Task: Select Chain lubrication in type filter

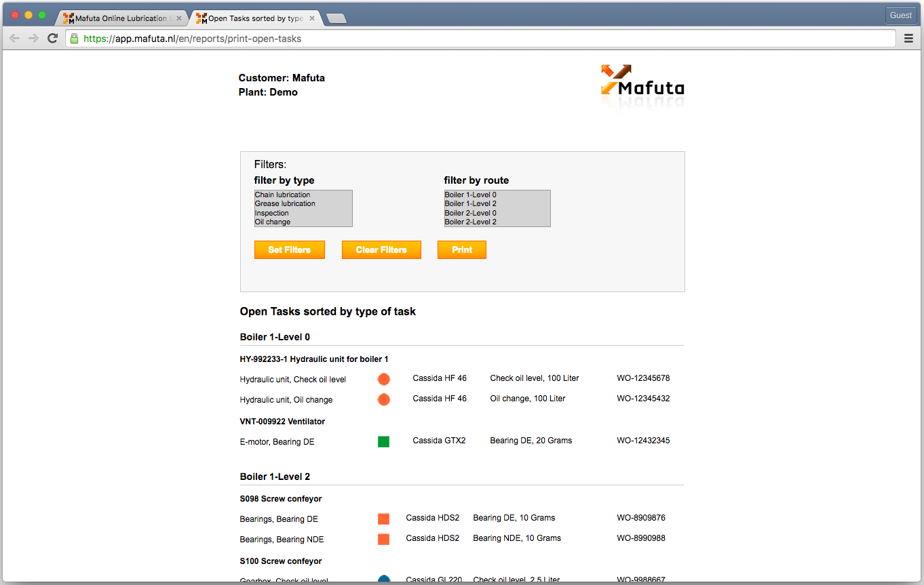Action: pos(303,195)
